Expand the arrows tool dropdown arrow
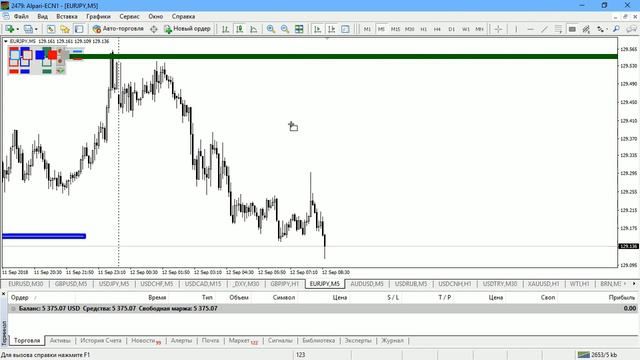640x360 pixels. point(606,29)
